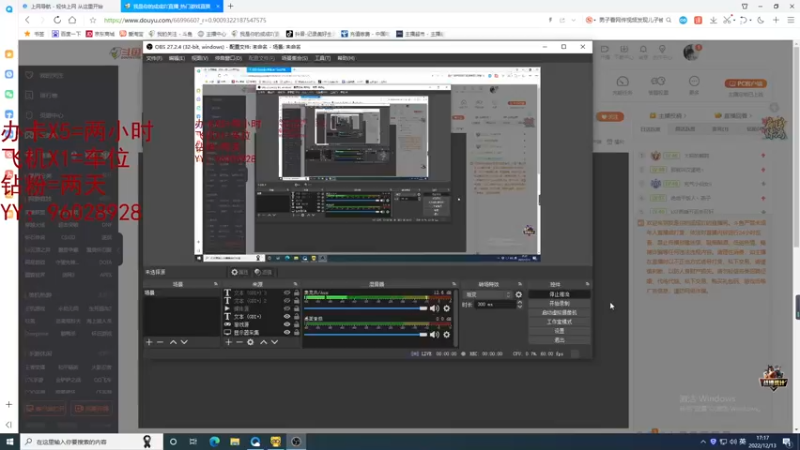The image size is (800, 450).
Task: Open 停靠窗口(D) menu in OBS
Action: (228, 58)
